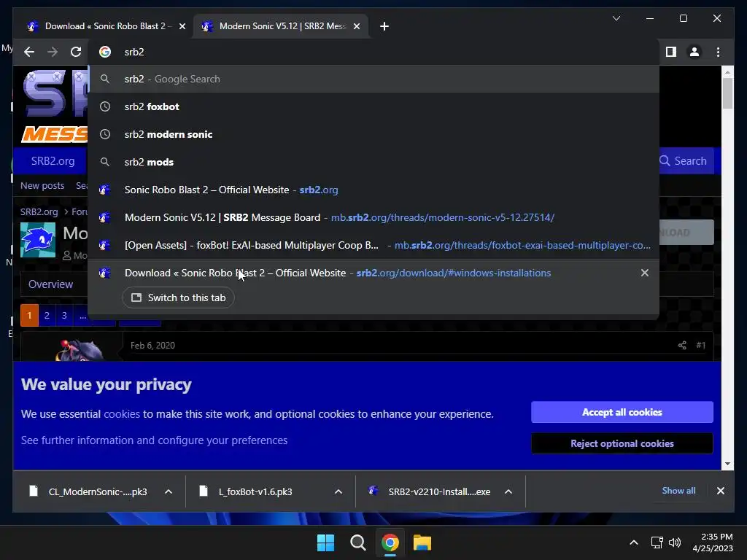Viewport: 747px width, 560px height.
Task: Click the page scrollbar down arrow
Action: click(727, 464)
